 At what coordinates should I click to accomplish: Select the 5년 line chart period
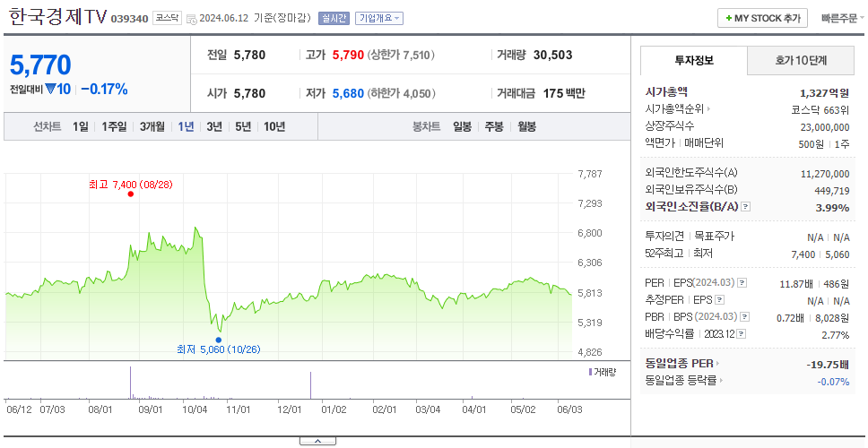(243, 126)
